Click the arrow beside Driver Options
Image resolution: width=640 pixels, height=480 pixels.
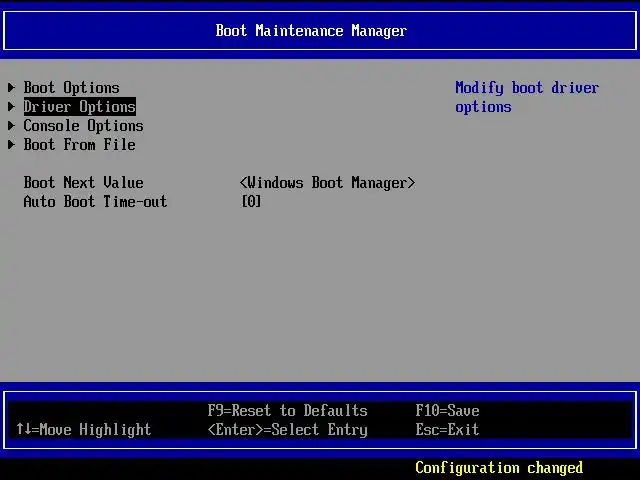point(11,107)
